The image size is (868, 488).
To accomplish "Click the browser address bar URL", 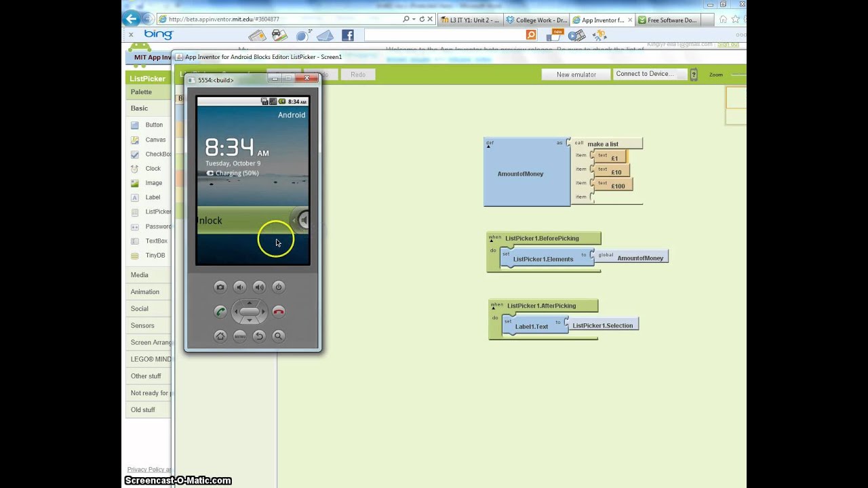I will tap(224, 20).
